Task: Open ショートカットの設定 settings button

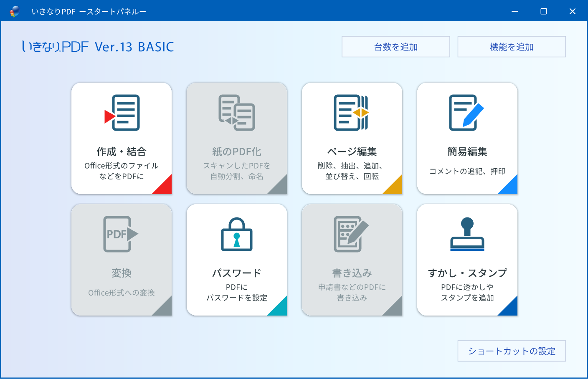Action: pyautogui.click(x=512, y=351)
